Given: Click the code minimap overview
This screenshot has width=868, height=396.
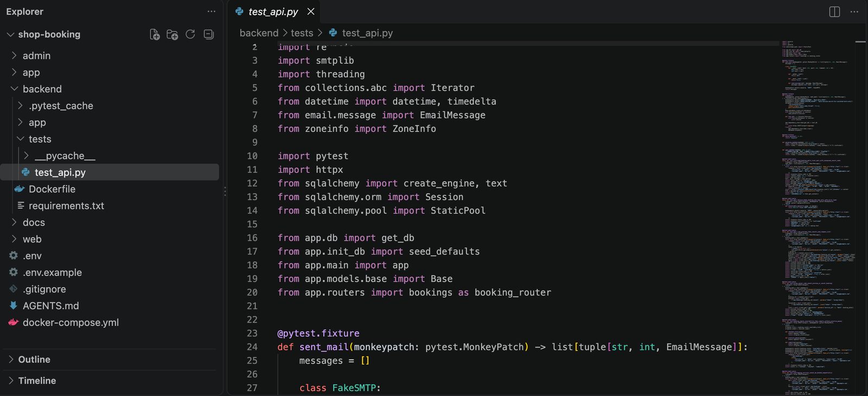Looking at the screenshot, I should (x=818, y=217).
